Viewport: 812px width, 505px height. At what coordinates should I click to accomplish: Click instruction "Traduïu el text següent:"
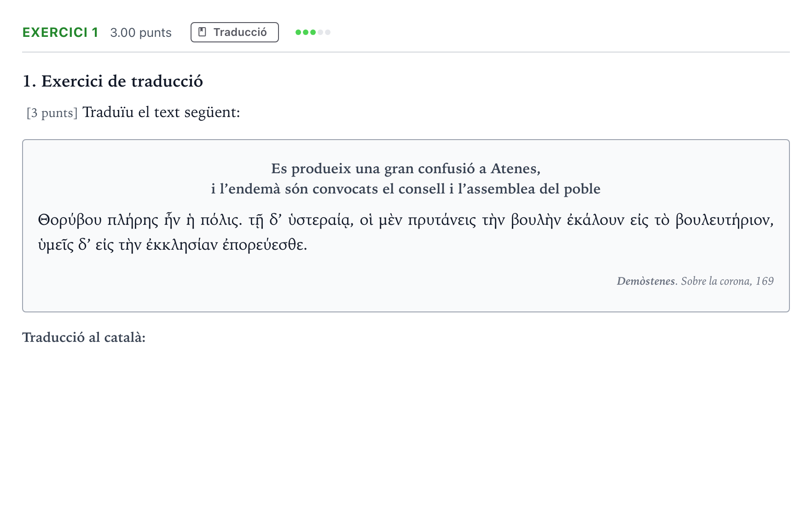pyautogui.click(x=161, y=112)
